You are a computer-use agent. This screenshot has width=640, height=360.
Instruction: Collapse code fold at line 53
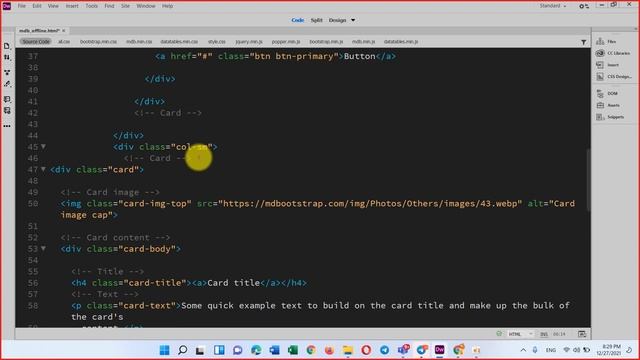(x=43, y=248)
